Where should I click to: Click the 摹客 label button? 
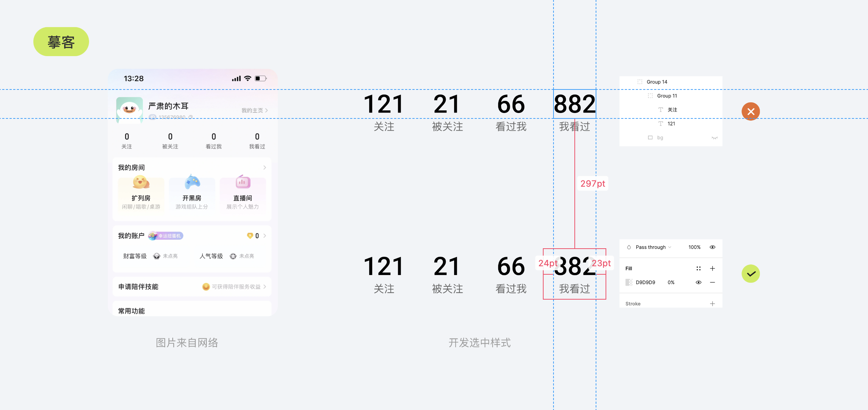(x=61, y=42)
